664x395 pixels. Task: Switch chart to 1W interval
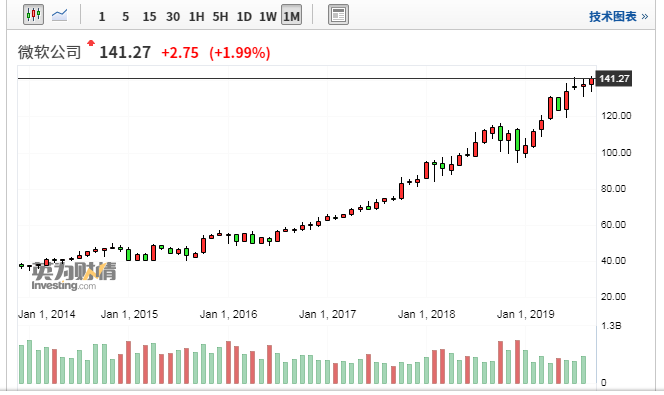click(x=268, y=17)
